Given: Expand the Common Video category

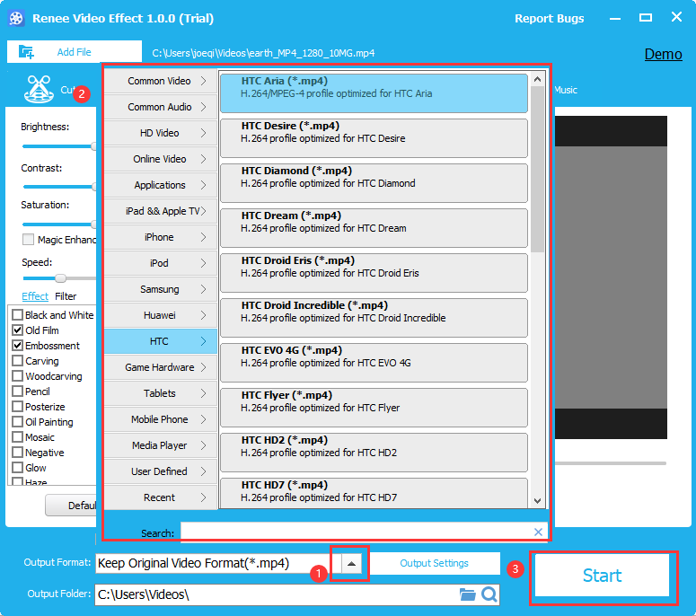Looking at the screenshot, I should click(x=160, y=81).
